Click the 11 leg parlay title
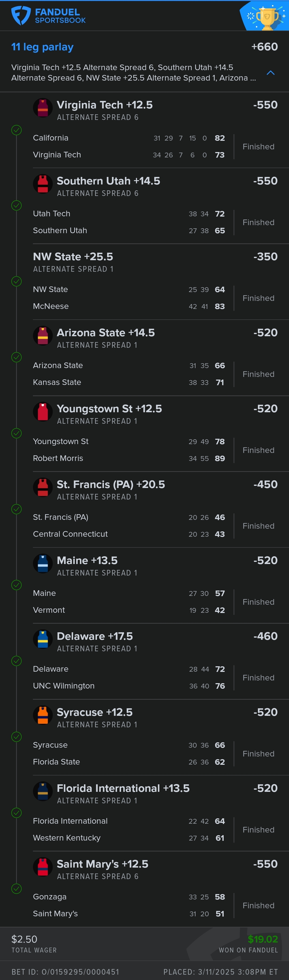Screen dimensions: 289x980 pyautogui.click(x=42, y=47)
